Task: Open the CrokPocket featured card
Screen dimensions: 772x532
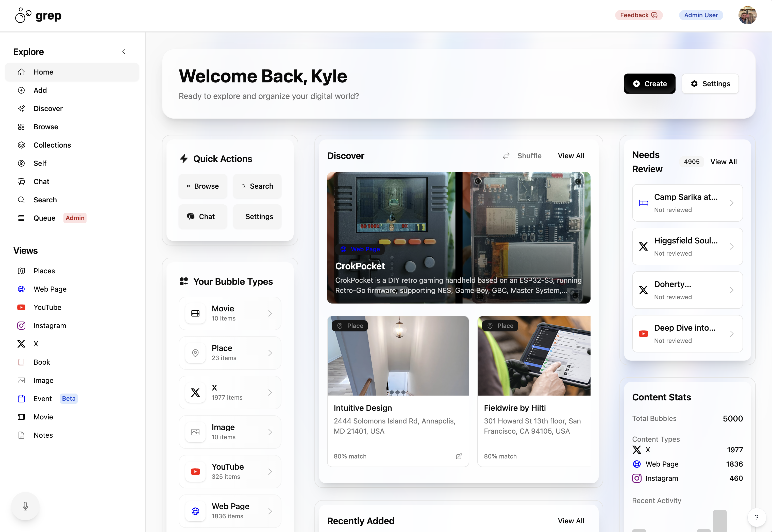Action: [459, 238]
